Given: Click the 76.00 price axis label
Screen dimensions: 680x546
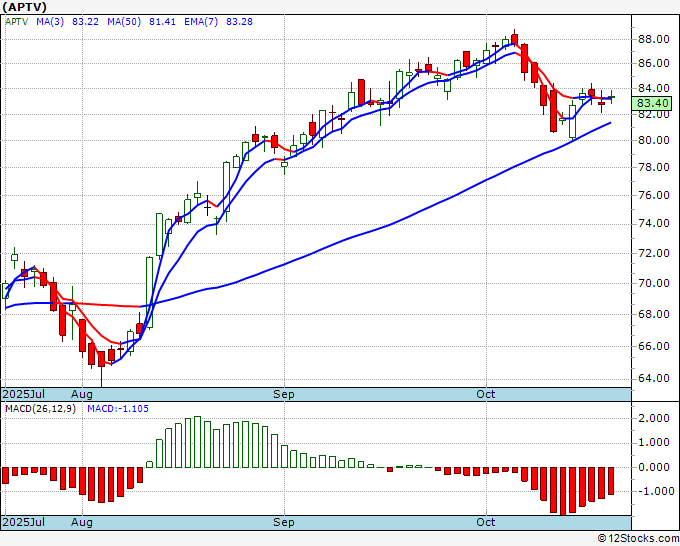Looking at the screenshot, I should [x=653, y=195].
